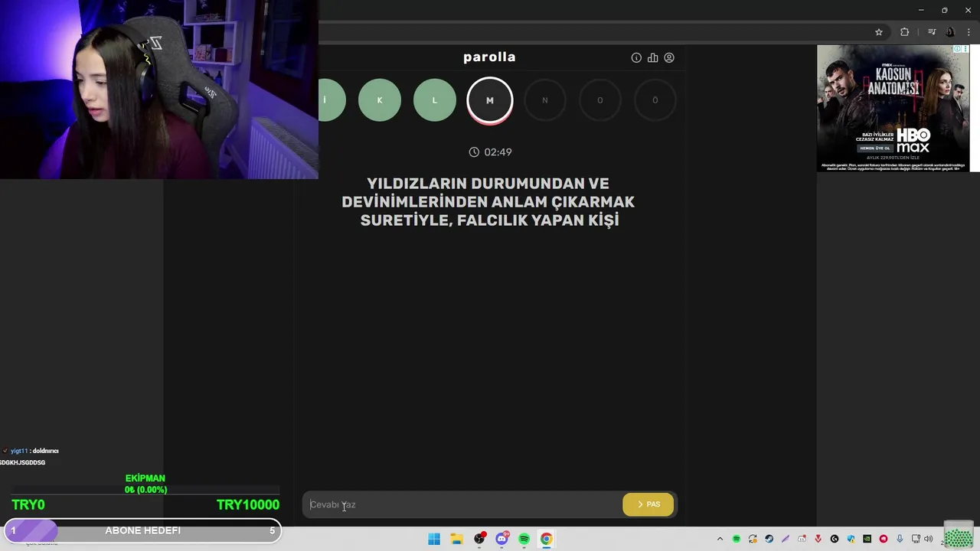
Task: Open Spotify from the taskbar
Action: tap(524, 539)
